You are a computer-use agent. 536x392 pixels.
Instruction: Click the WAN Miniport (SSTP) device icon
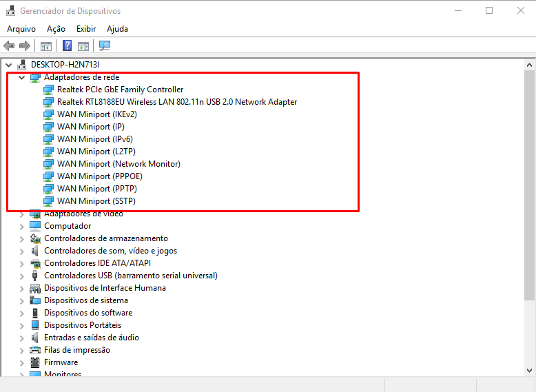pos(48,201)
